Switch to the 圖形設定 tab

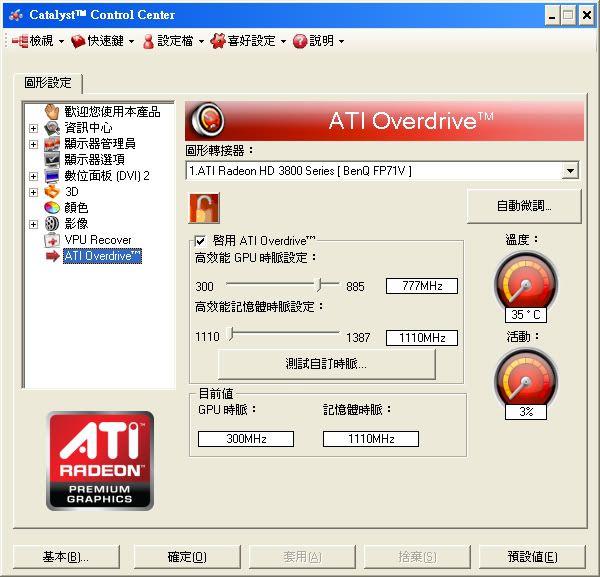(48, 83)
